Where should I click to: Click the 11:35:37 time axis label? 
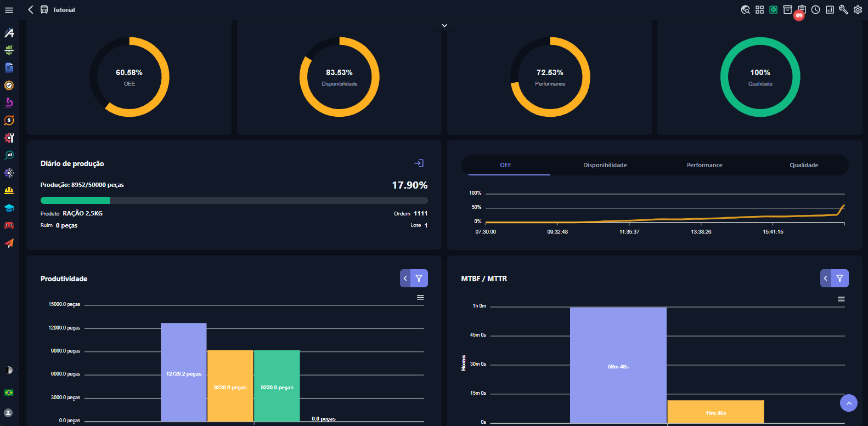pyautogui.click(x=629, y=232)
